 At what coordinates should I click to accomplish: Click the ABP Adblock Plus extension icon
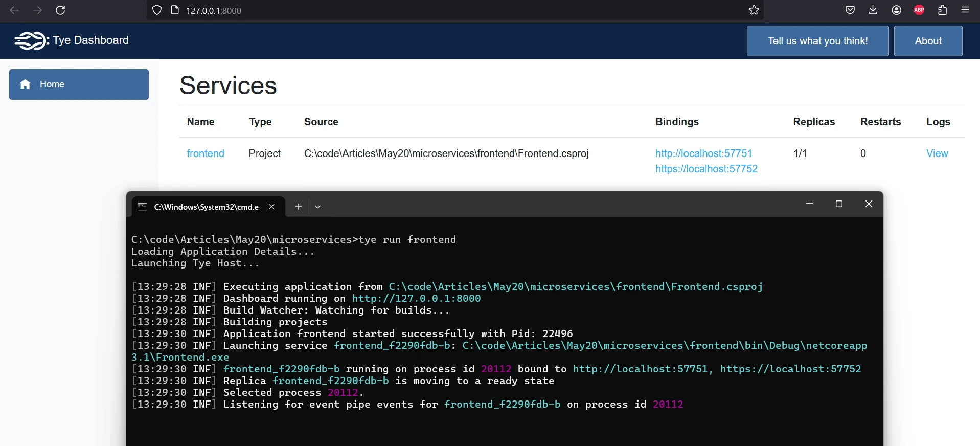[x=919, y=10]
